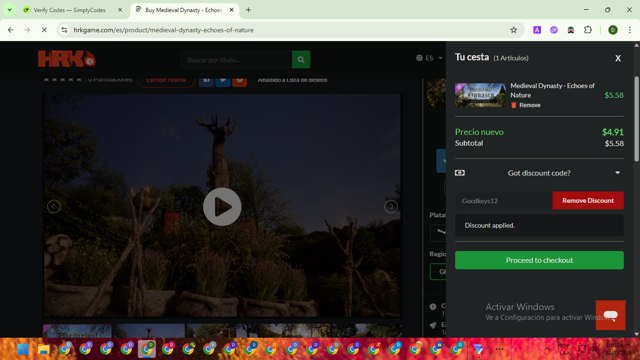Proceed to checkout

[x=539, y=260]
